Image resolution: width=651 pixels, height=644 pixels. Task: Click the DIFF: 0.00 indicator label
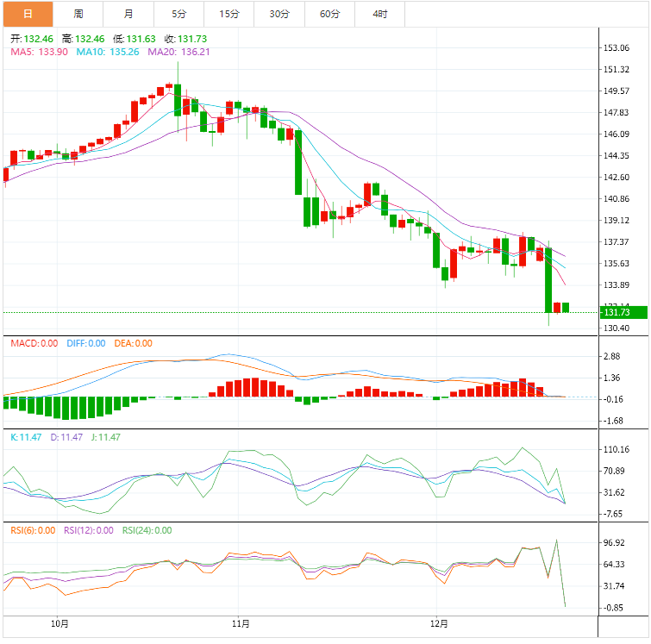[x=86, y=343]
